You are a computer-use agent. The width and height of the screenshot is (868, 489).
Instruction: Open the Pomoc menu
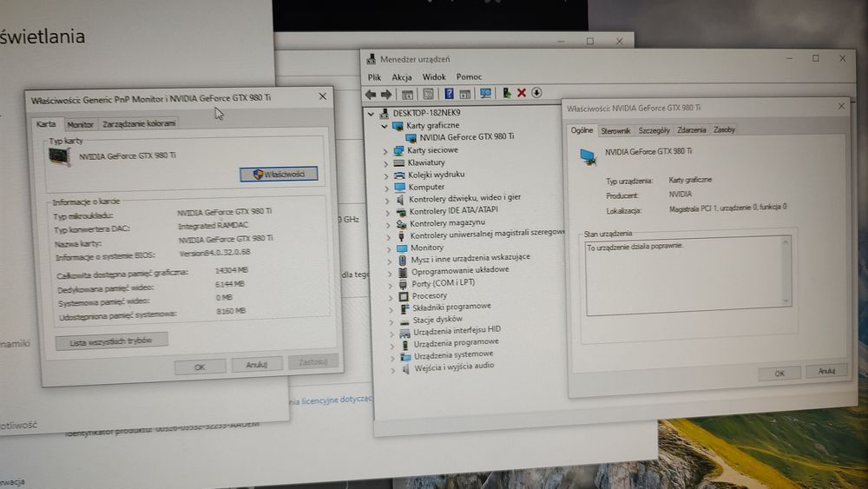[469, 76]
